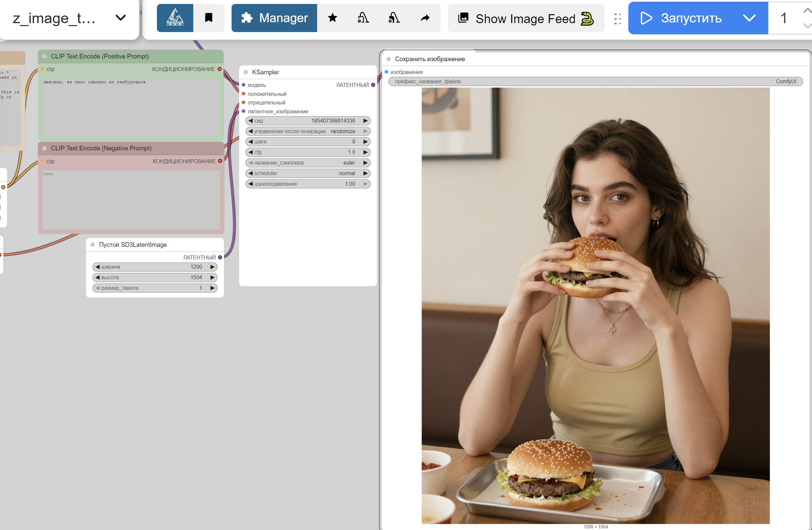Click the sailboat icon in toolbar

(175, 18)
